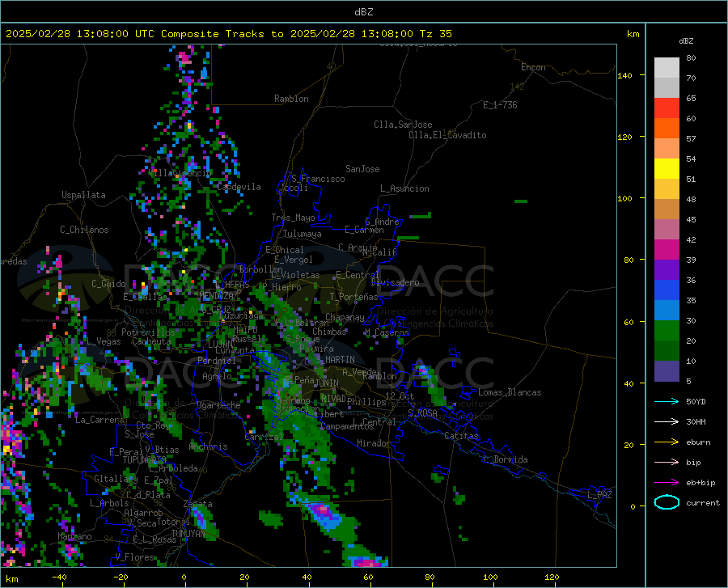
Task: Click the 'Anchoris' map label
Action: (208, 446)
